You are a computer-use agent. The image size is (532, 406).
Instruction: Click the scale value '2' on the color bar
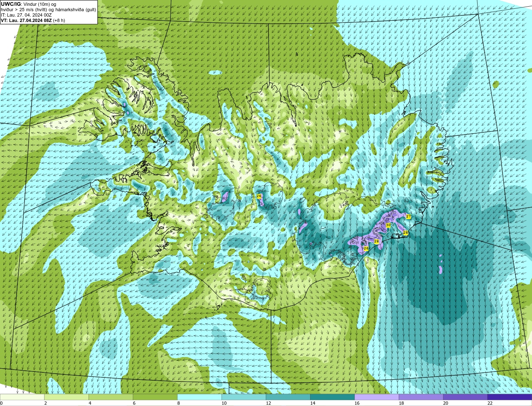point(45,403)
